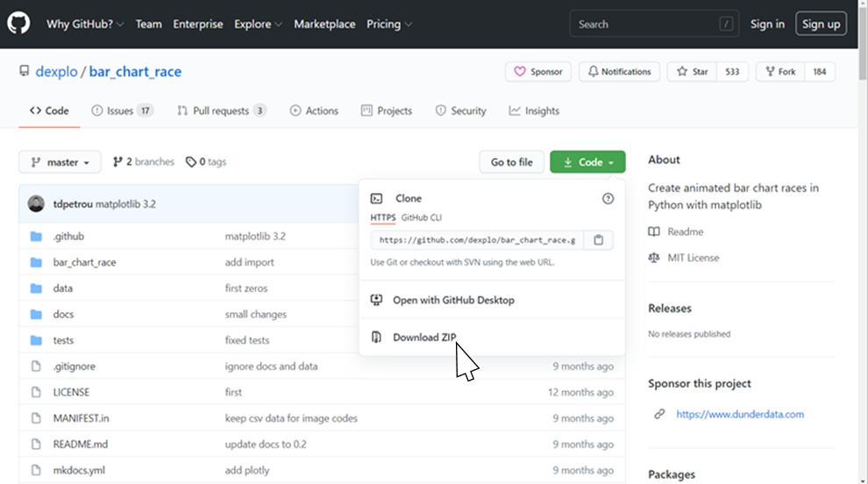Screen dimensions: 868x484
Task: Open the dunderdata.com sponsor link
Action: (x=740, y=414)
